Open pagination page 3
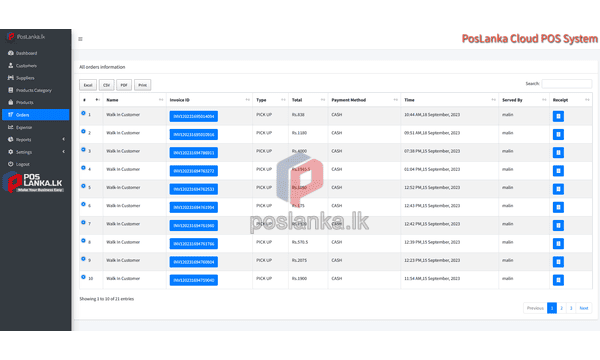The width and height of the screenshot is (600, 360). 571,308
